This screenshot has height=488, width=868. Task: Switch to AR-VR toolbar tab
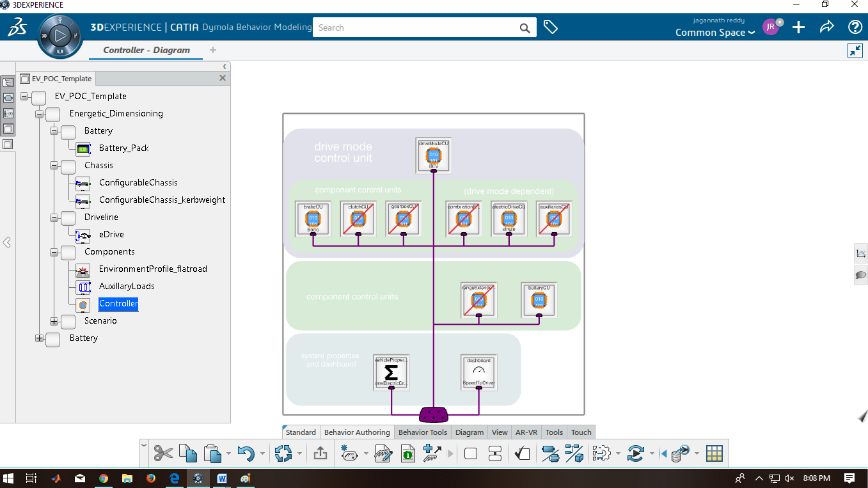point(527,432)
